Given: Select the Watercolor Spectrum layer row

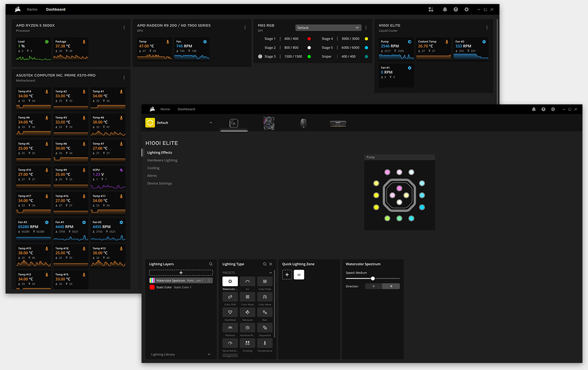Looking at the screenshot, I should (x=181, y=281).
